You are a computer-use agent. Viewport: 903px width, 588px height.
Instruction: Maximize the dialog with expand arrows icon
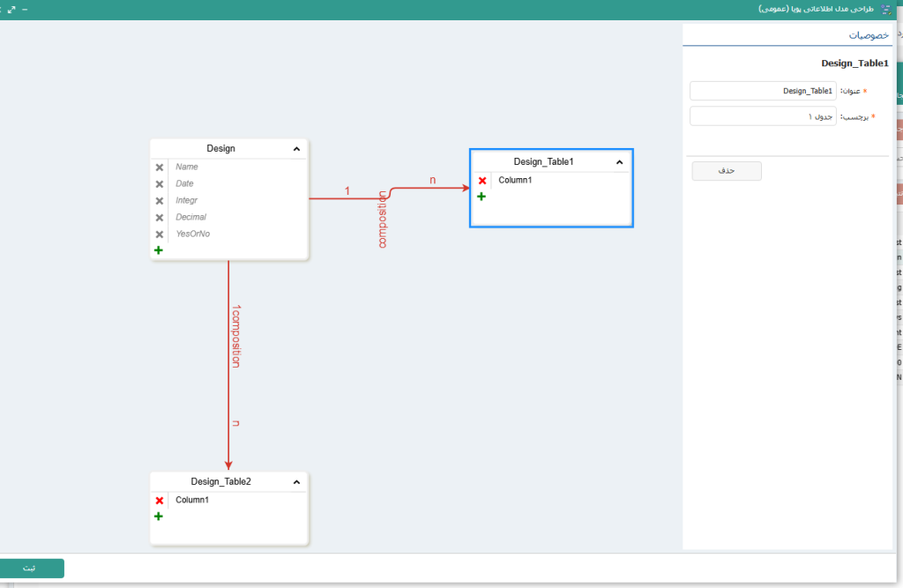click(x=11, y=9)
